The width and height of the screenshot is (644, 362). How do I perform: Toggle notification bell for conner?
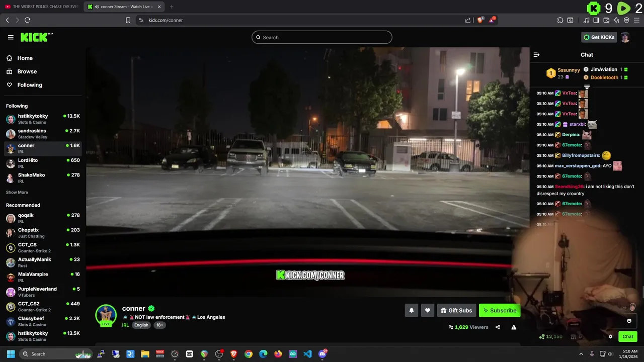tap(411, 310)
